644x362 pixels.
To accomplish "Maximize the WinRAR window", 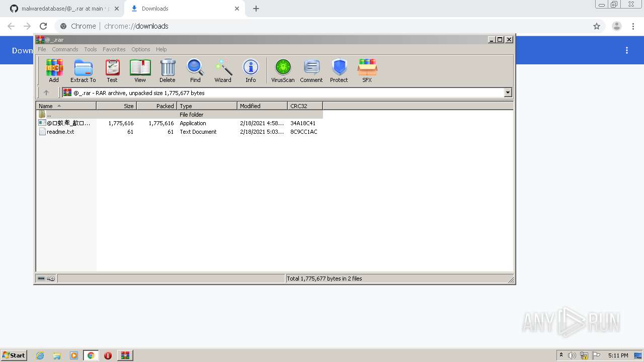I will click(500, 40).
